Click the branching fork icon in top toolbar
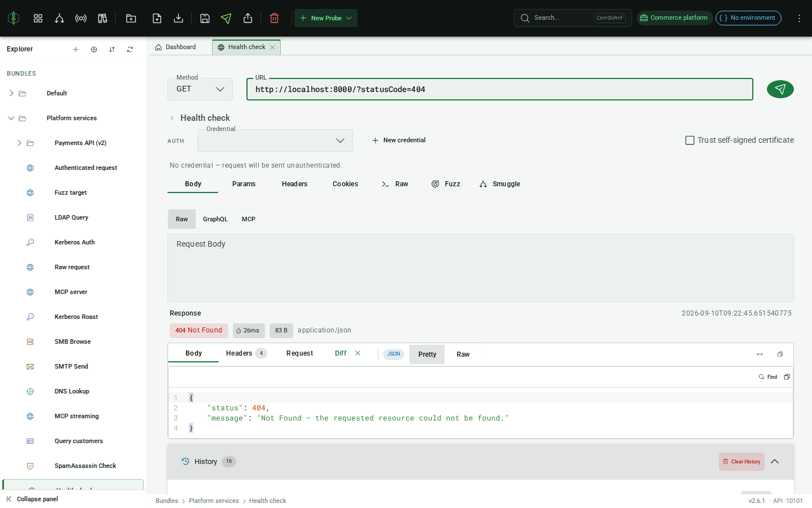The height and width of the screenshot is (508, 812). (59, 18)
